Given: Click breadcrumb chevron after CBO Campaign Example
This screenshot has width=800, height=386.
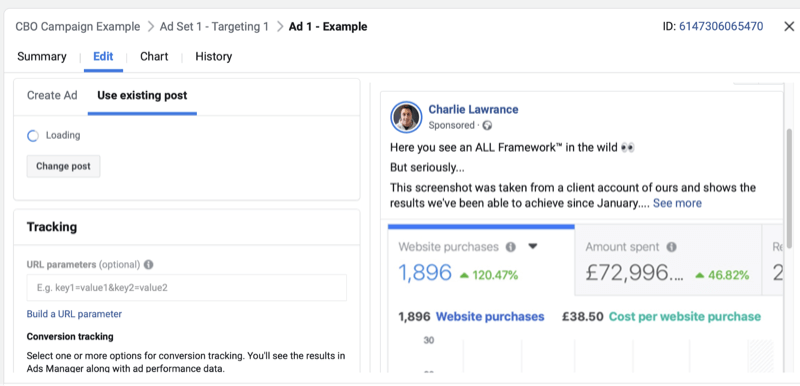Looking at the screenshot, I should click(x=151, y=27).
